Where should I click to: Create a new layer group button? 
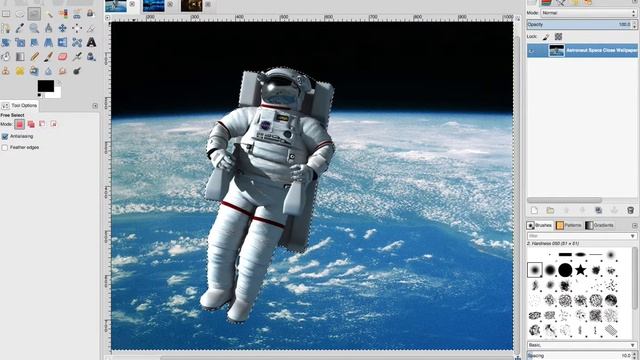(x=550, y=211)
